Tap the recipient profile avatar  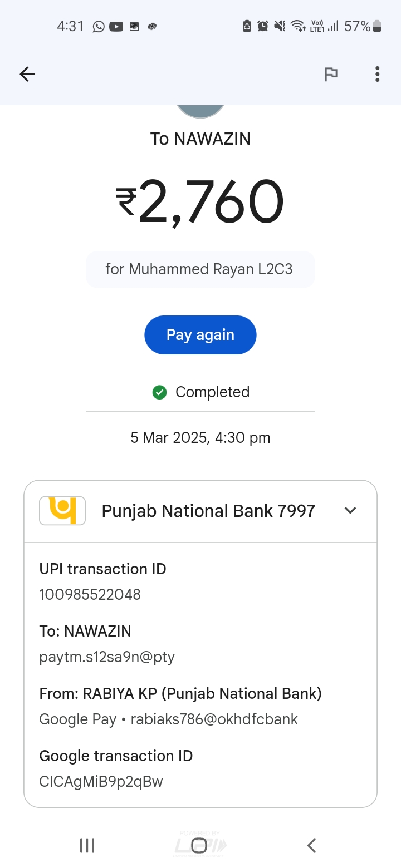[200, 110]
